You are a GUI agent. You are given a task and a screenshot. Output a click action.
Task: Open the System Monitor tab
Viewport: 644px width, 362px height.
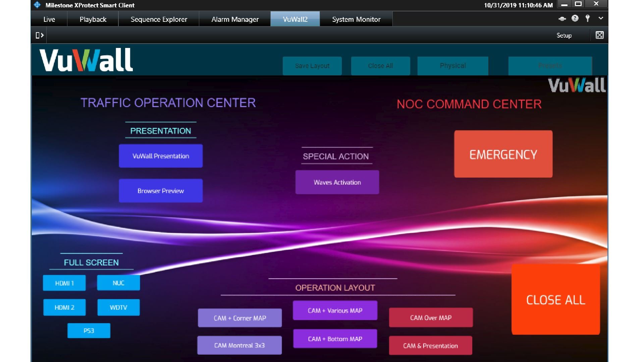pyautogui.click(x=356, y=19)
